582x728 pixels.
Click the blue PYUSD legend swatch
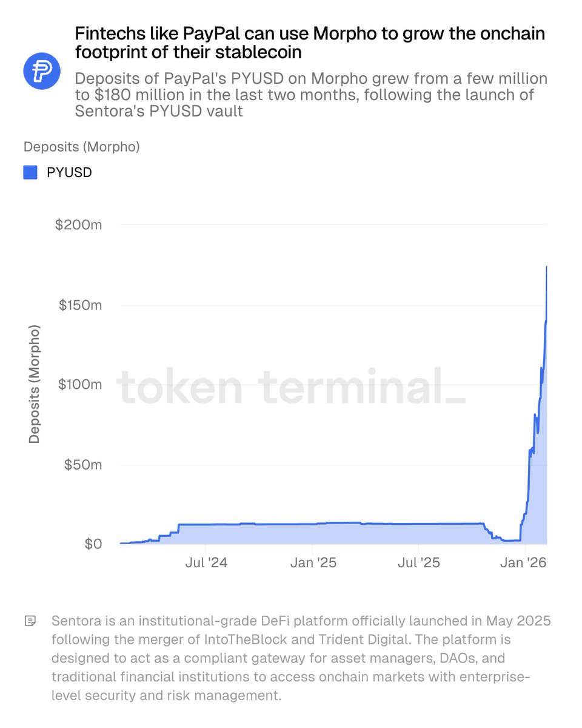pos(30,172)
